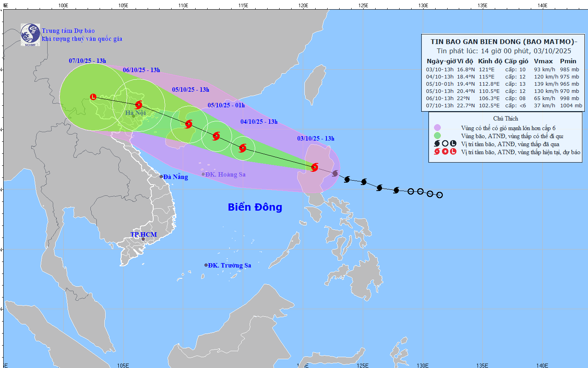Click the red storm symbol in the legend
Viewport: 588px width, 368px height.
pyautogui.click(x=437, y=152)
